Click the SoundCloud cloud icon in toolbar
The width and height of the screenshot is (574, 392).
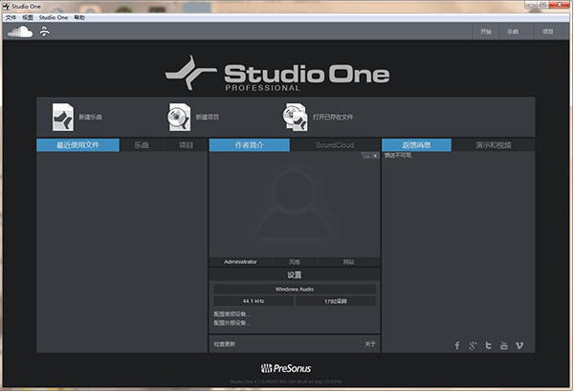[x=20, y=32]
